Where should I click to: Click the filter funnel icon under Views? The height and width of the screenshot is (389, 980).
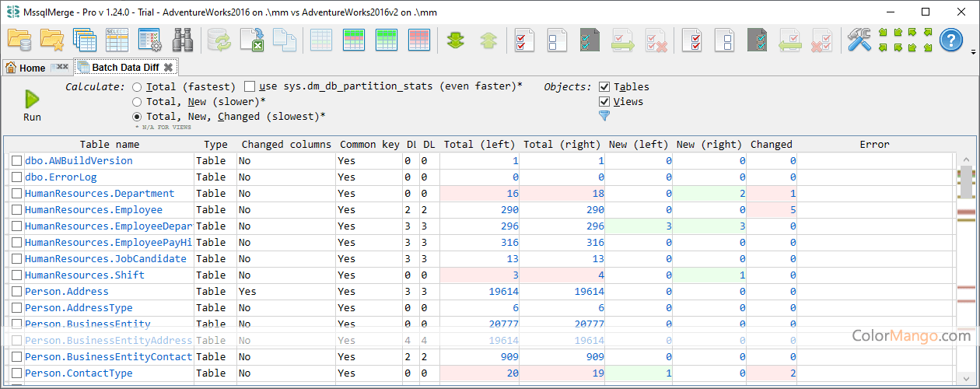tap(604, 116)
